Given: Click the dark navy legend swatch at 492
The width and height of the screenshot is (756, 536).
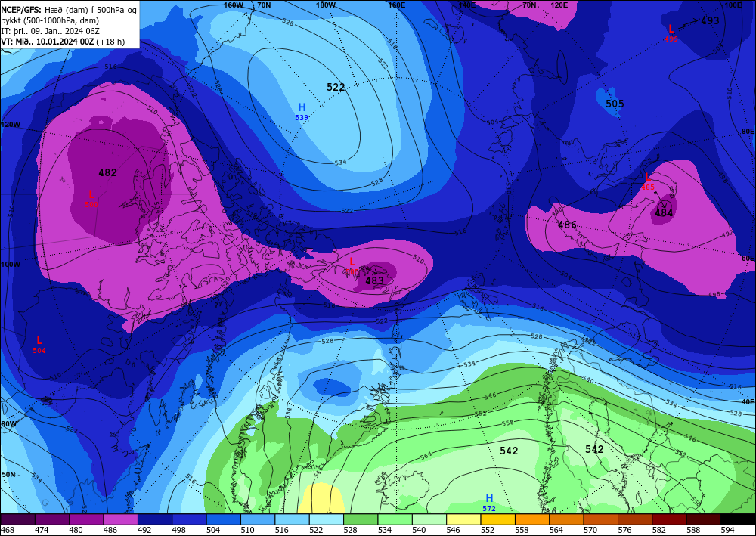Looking at the screenshot, I should (155, 519).
